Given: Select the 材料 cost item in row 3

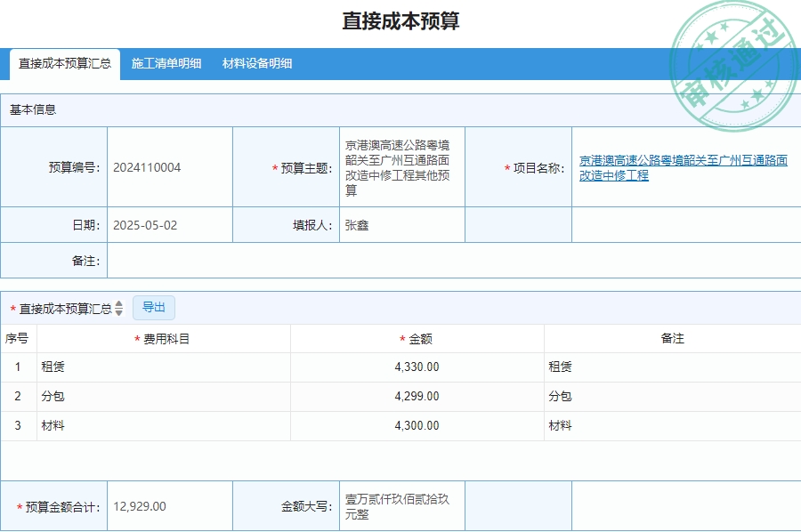Looking at the screenshot, I should (x=53, y=425).
